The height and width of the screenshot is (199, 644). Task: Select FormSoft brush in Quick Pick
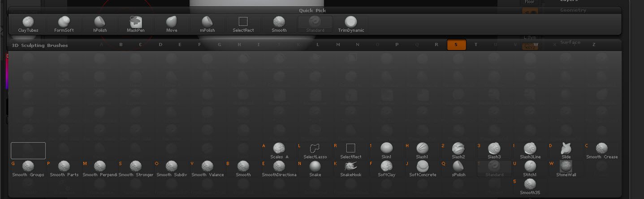pos(64,24)
